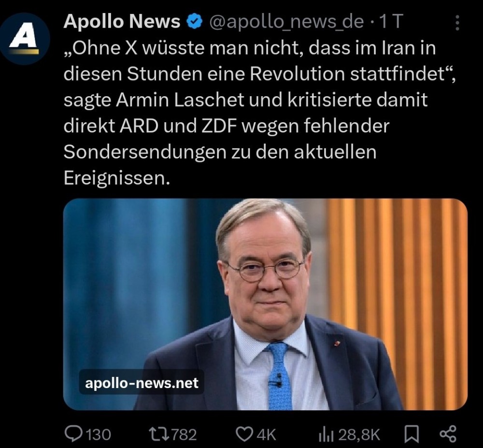Open the photo of the man in the suit
This screenshot has height=448, width=483.
265,304
